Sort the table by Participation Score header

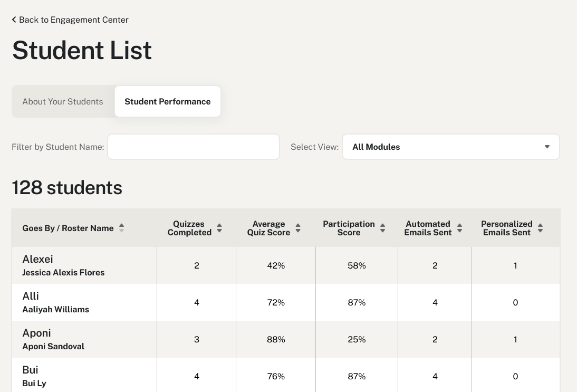tap(349, 227)
